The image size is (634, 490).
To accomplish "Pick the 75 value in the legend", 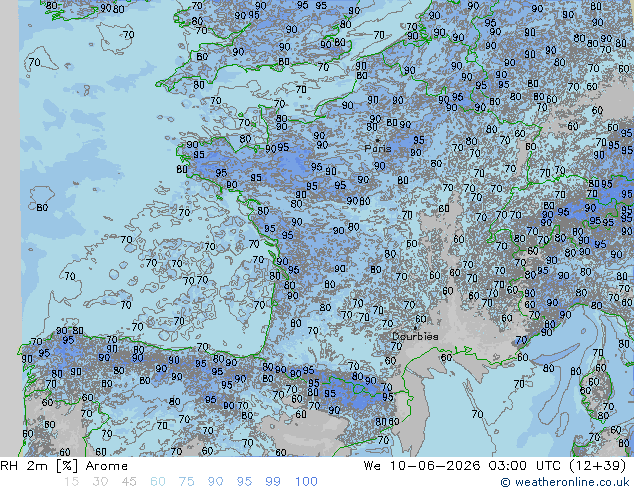I will tap(186, 482).
